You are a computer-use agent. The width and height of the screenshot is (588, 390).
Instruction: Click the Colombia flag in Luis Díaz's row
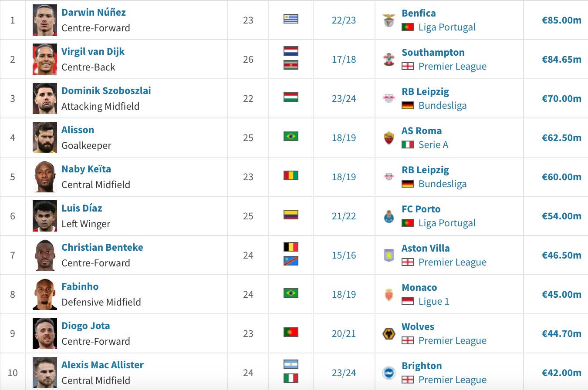(x=291, y=215)
